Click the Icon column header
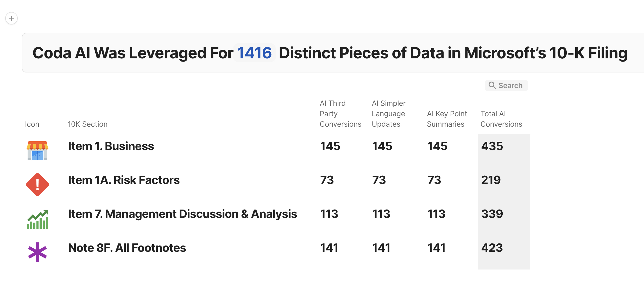The height and width of the screenshot is (300, 644). click(32, 124)
